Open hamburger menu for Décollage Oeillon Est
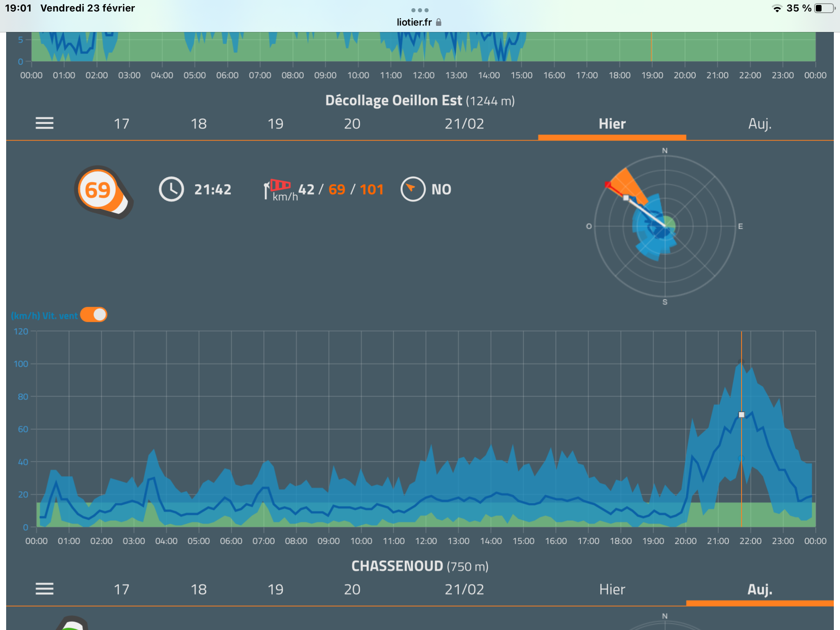 tap(44, 123)
